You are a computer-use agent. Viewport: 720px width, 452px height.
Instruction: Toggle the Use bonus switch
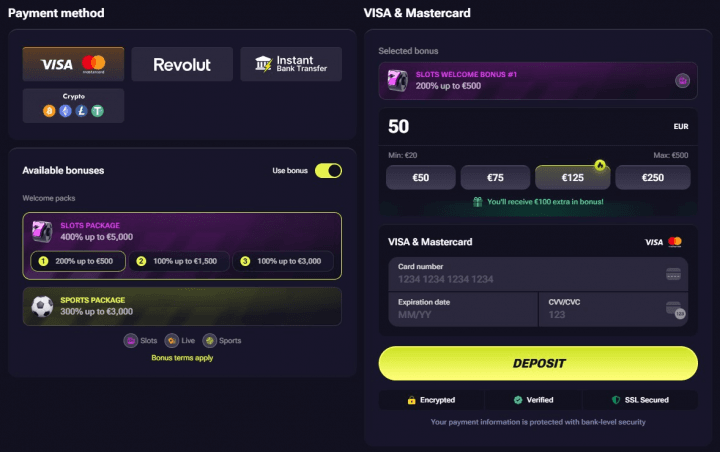[x=328, y=171]
